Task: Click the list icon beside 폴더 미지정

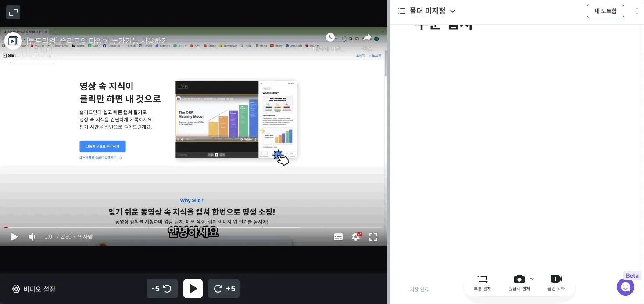Action: 401,11
